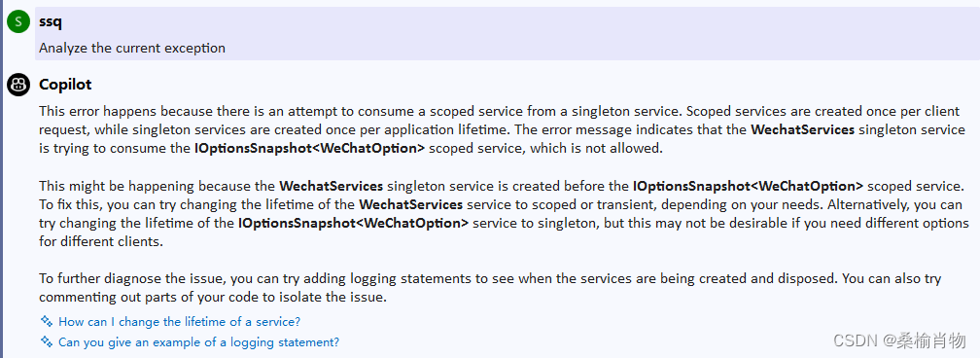Open "Can you give an example of a logging statement?"
The height and width of the screenshot is (358, 980).
pyautogui.click(x=198, y=342)
